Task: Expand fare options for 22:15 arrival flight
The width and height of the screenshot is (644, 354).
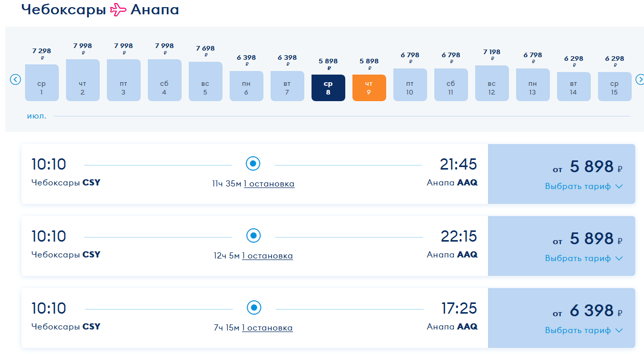Action: pos(584,258)
